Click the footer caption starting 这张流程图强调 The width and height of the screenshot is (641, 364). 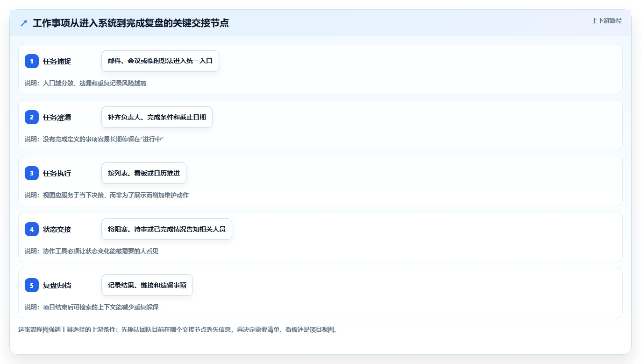(x=178, y=329)
